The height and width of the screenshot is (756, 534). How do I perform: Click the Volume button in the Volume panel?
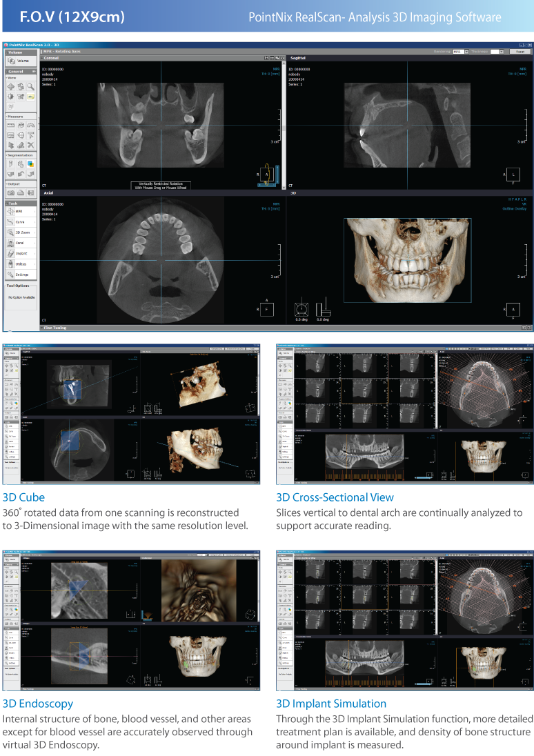coord(21,61)
